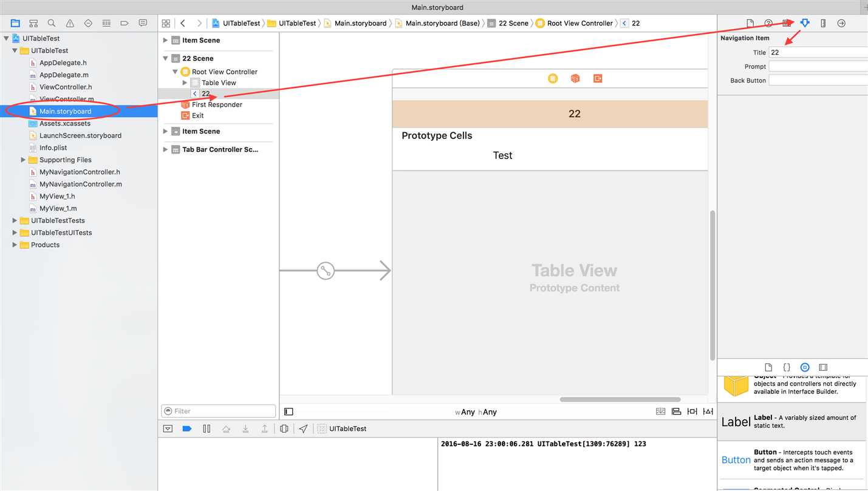
Task: Select the Label object in library
Action: click(792, 422)
